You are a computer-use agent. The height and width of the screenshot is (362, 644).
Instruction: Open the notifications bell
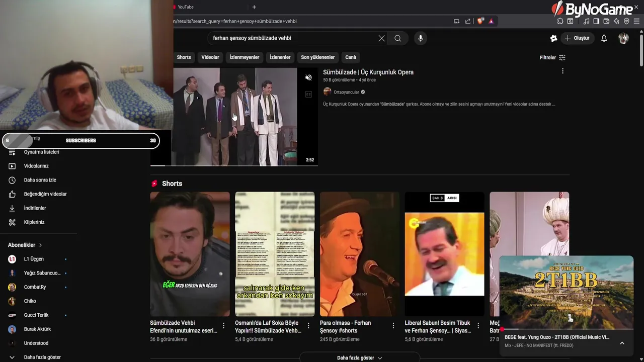[x=604, y=38]
